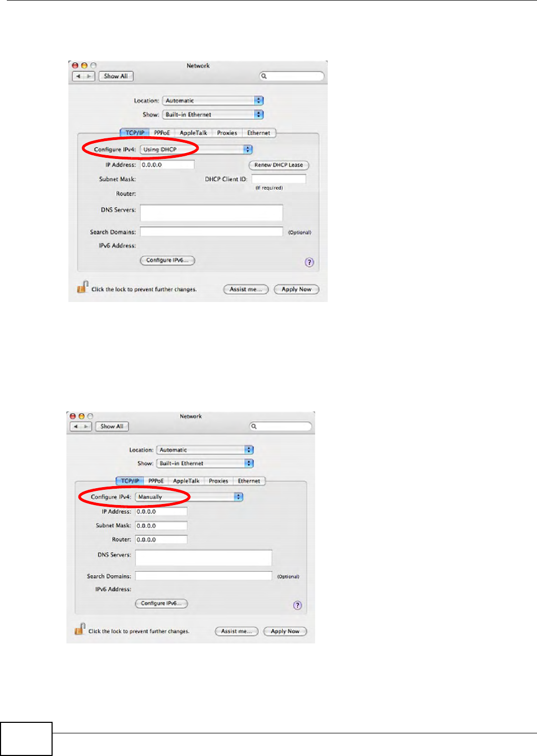Image resolution: width=537 pixels, height=756 pixels.
Task: Click search field in bottom Network window
Action: [x=281, y=426]
